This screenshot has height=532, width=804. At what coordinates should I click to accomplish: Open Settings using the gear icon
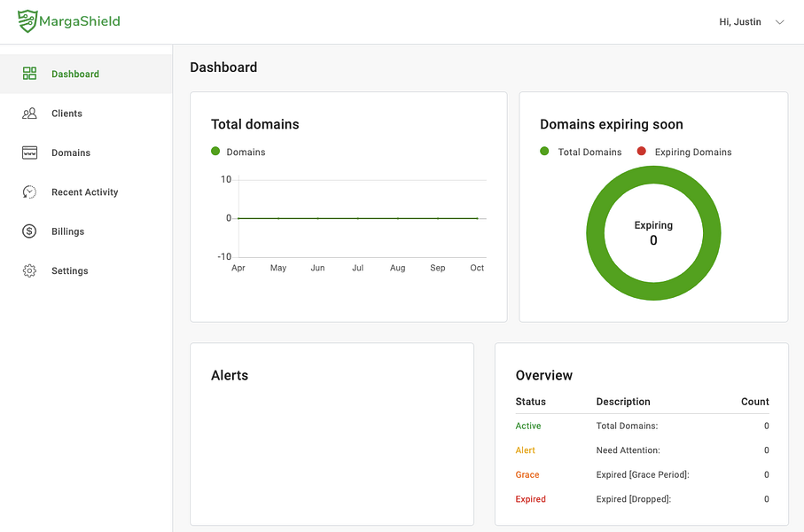coord(30,270)
